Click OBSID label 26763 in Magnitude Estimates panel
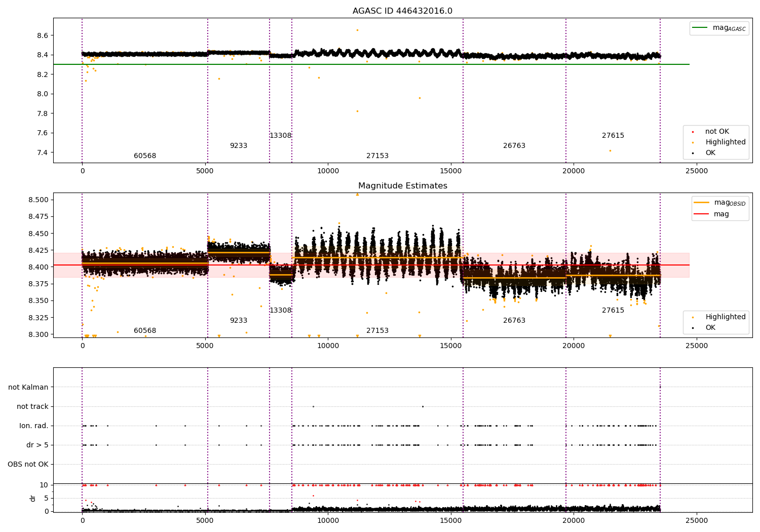 click(x=514, y=321)
